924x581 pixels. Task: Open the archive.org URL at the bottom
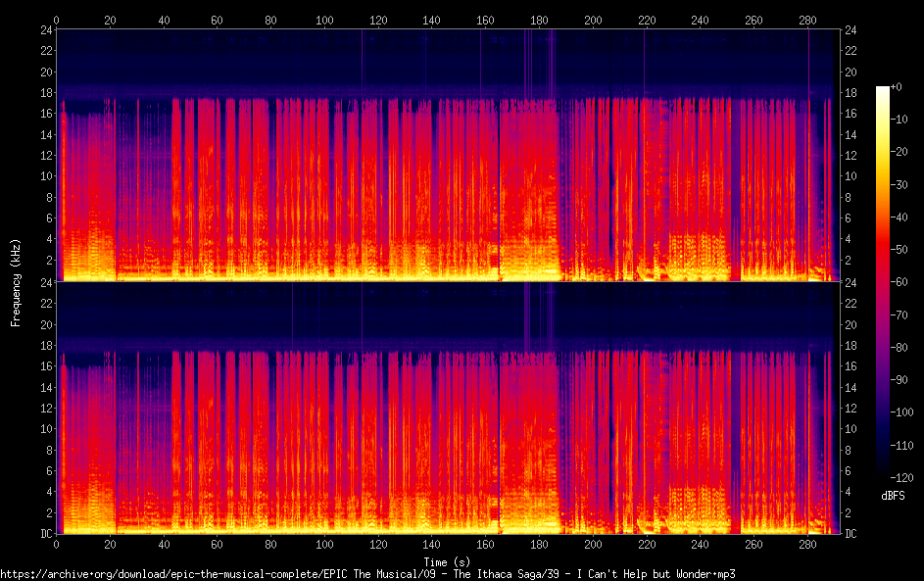[x=367, y=573]
